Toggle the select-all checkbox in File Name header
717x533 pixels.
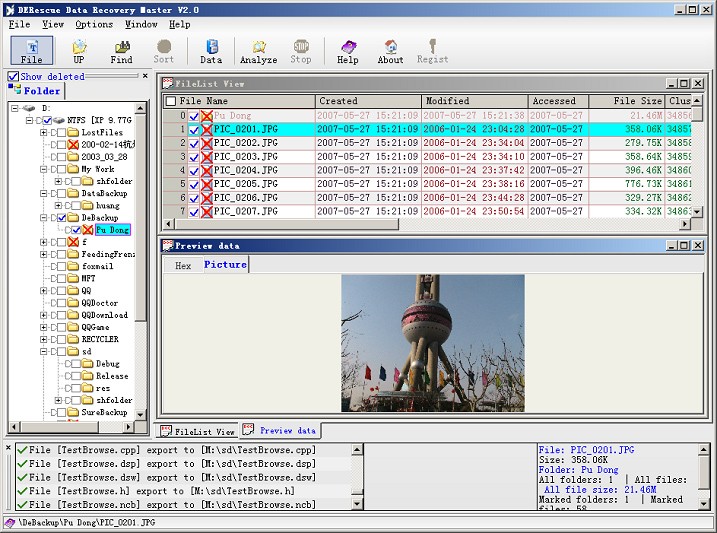point(171,101)
